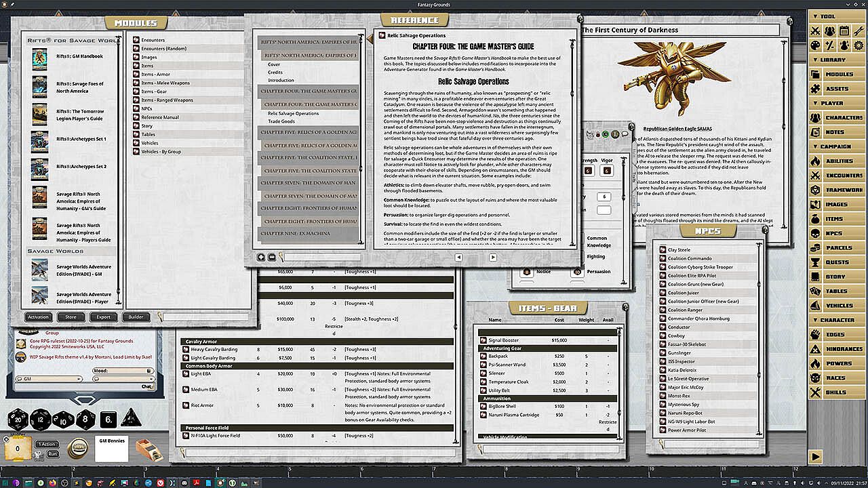
Task: Click the d8 die icon
Action: coord(85,420)
